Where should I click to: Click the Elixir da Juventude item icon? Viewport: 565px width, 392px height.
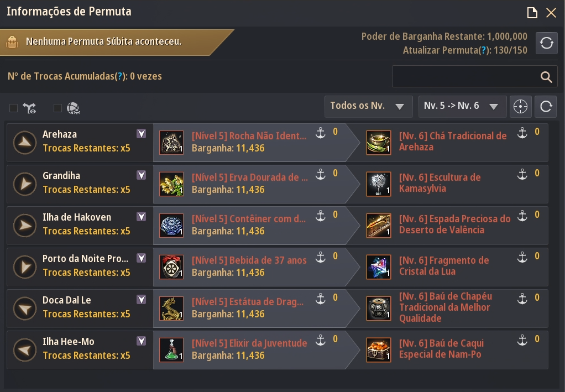[x=171, y=349]
